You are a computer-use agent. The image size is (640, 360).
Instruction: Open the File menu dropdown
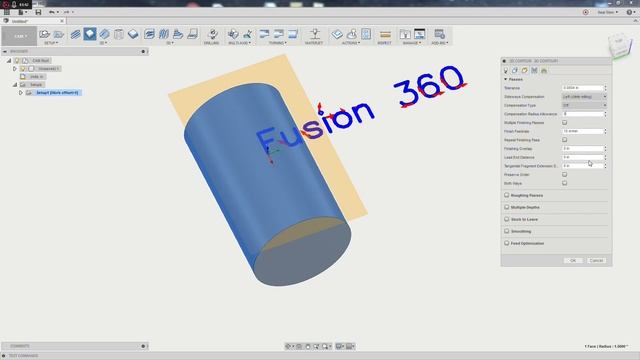pyautogui.click(x=22, y=12)
